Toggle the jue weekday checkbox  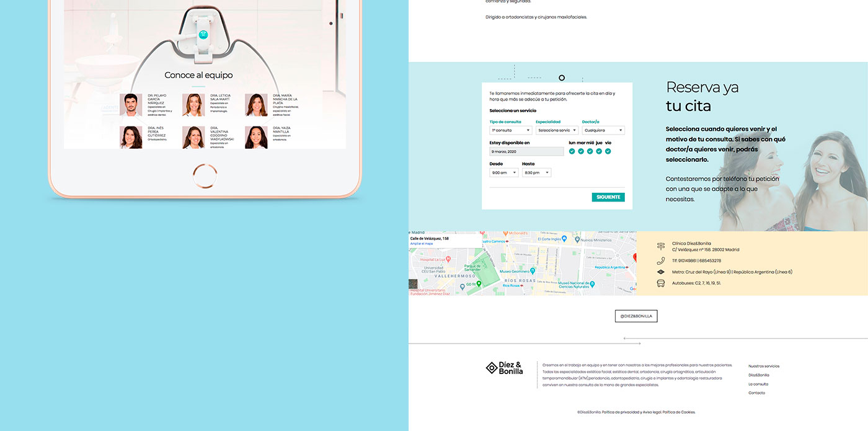(x=599, y=151)
